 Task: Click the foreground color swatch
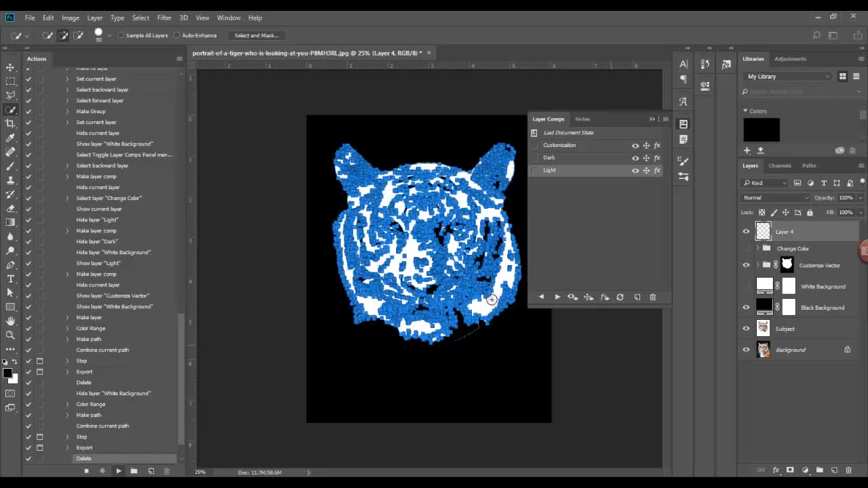coord(7,373)
